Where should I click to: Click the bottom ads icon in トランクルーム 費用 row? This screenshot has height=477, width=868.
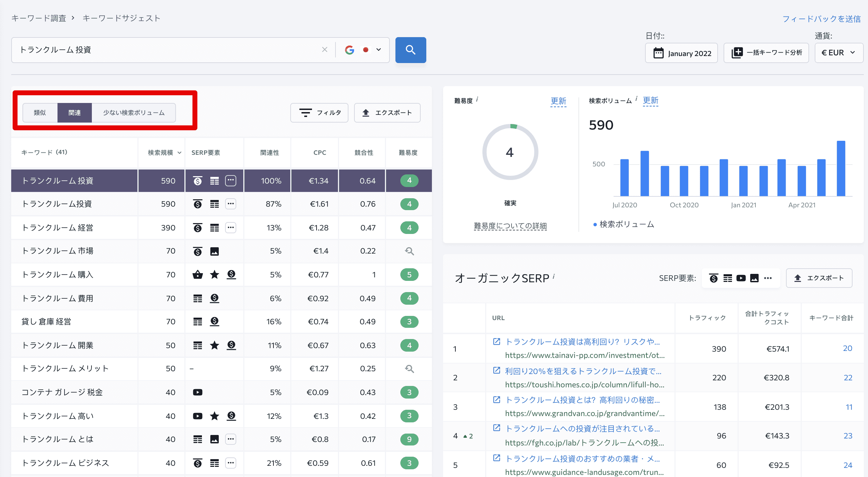pyautogui.click(x=215, y=298)
